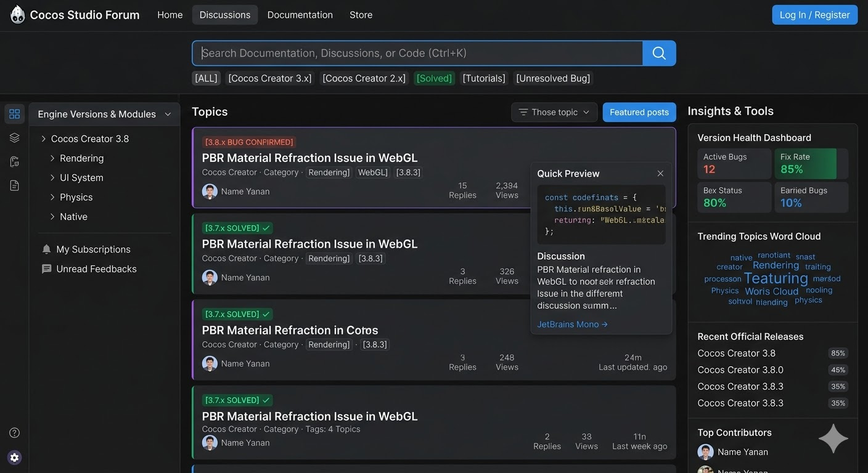Click the Unread Feedbacks chat icon

click(x=46, y=269)
